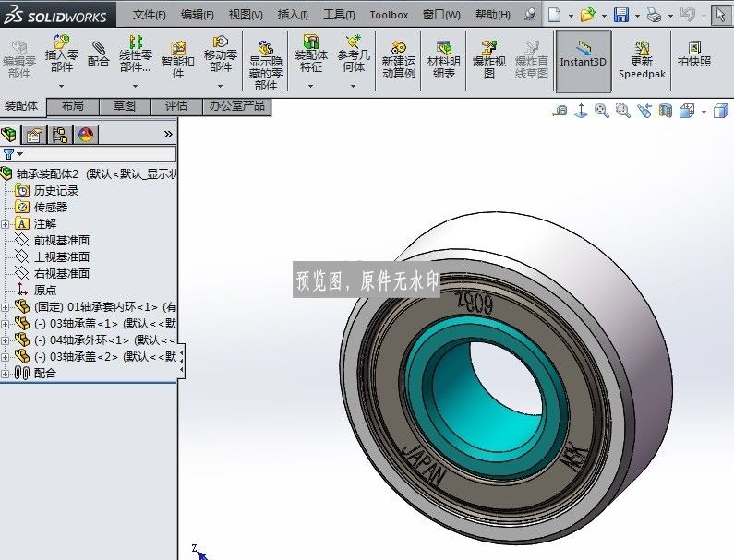Take a Snapshot (拍快照)
Screen dimensions: 734x560
click(694, 54)
